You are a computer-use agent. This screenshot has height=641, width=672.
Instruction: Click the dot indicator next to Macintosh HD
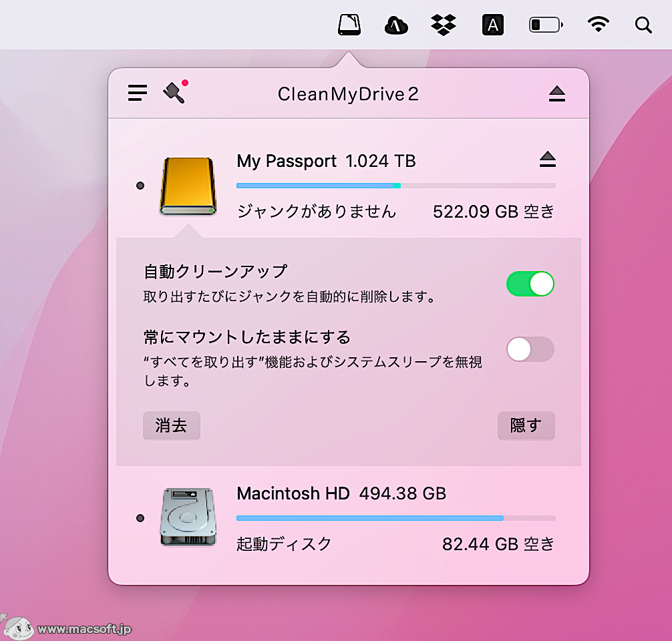[140, 518]
